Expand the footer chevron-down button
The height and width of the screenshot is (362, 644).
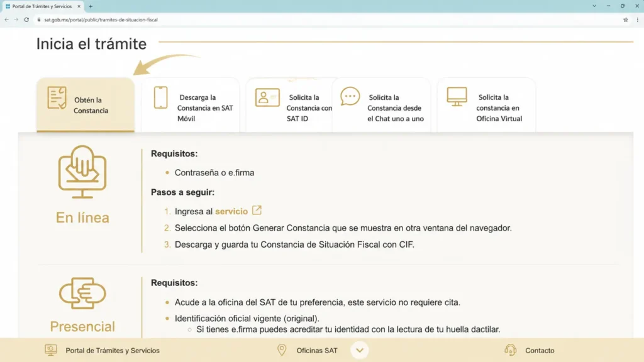point(359,351)
